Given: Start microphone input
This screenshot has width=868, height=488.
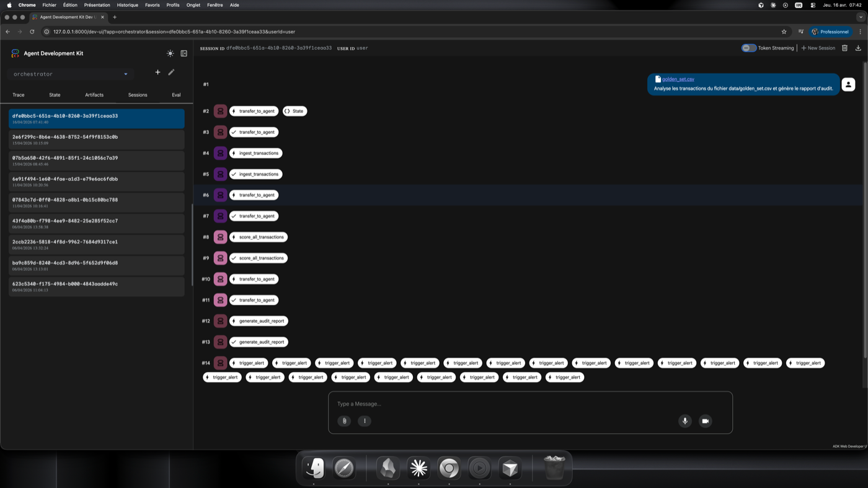Looking at the screenshot, I should pyautogui.click(x=685, y=421).
